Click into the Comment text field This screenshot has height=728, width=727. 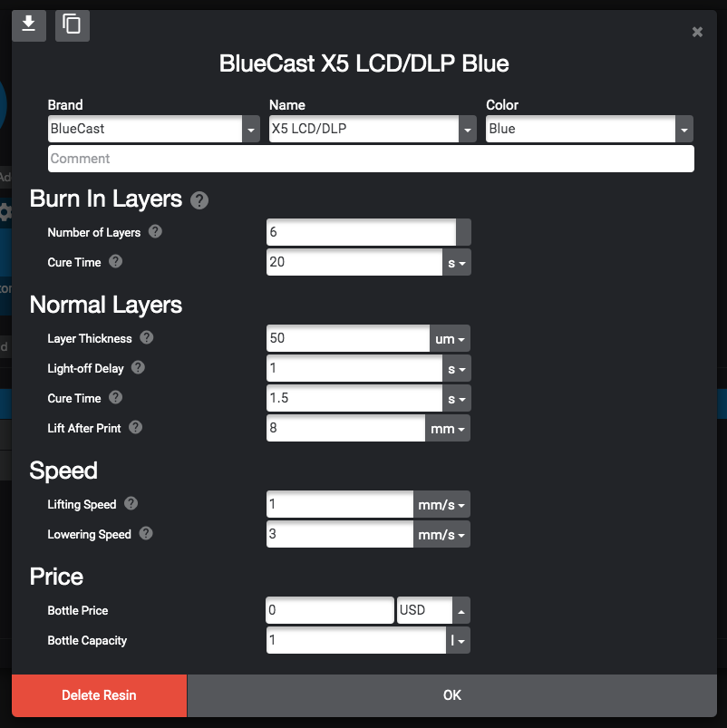(371, 159)
